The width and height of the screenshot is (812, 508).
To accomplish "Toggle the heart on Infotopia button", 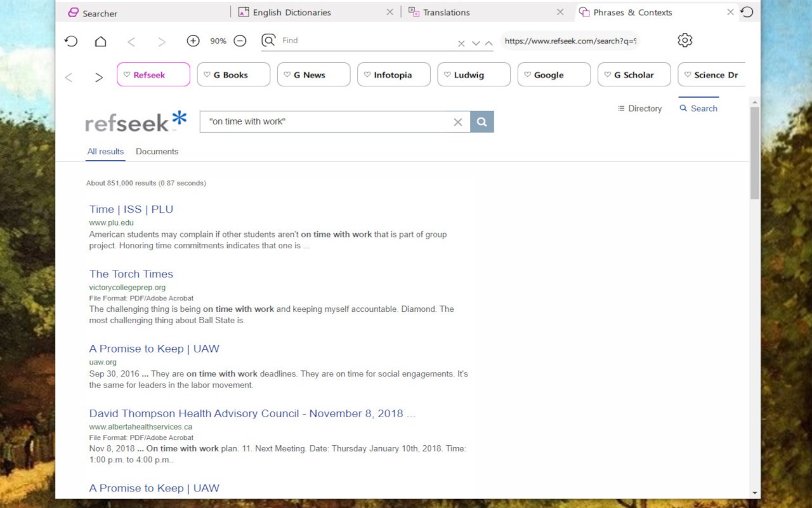I will (x=367, y=75).
